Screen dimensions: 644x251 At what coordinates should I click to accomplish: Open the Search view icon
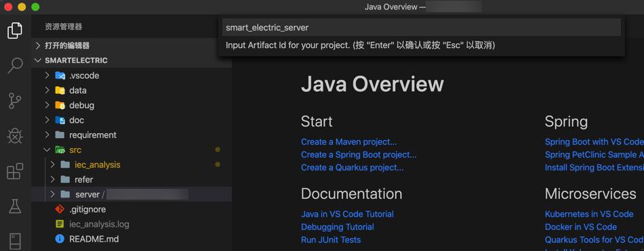pyautogui.click(x=15, y=66)
